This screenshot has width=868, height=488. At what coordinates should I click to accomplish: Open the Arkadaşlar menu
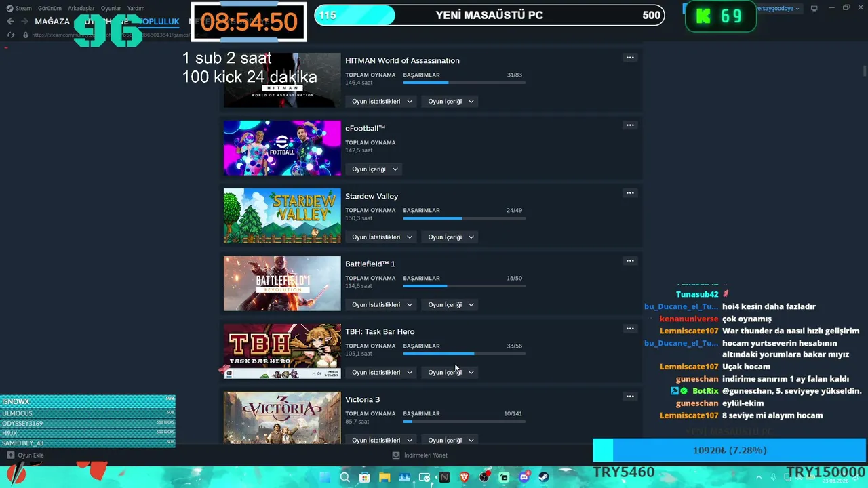point(81,8)
